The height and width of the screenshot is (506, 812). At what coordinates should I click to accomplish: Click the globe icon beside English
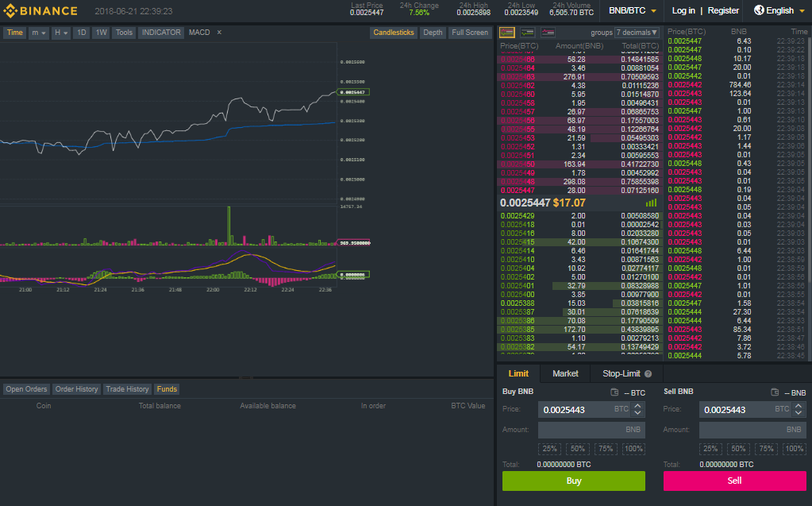coord(759,10)
